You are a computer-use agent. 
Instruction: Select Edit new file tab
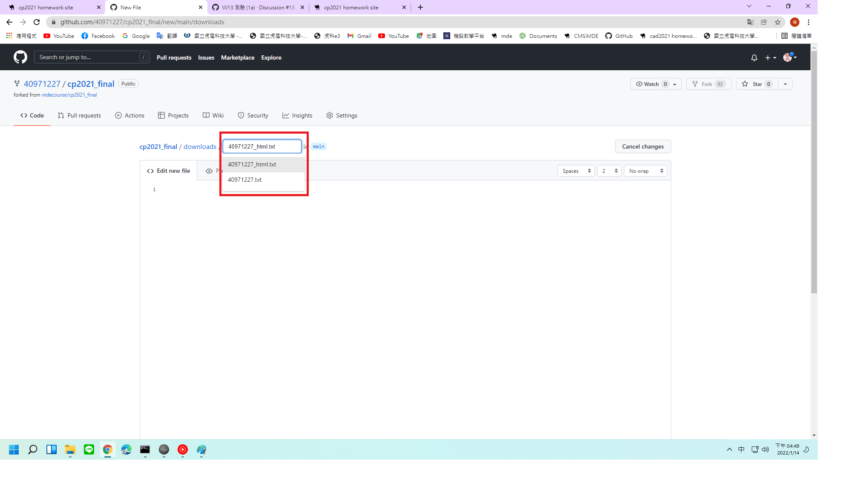pos(169,171)
